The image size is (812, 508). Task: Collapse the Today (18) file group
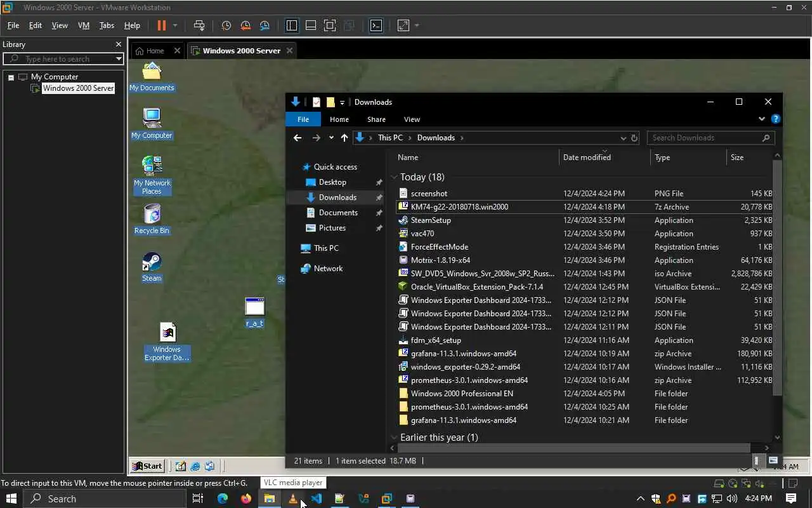pyautogui.click(x=394, y=177)
